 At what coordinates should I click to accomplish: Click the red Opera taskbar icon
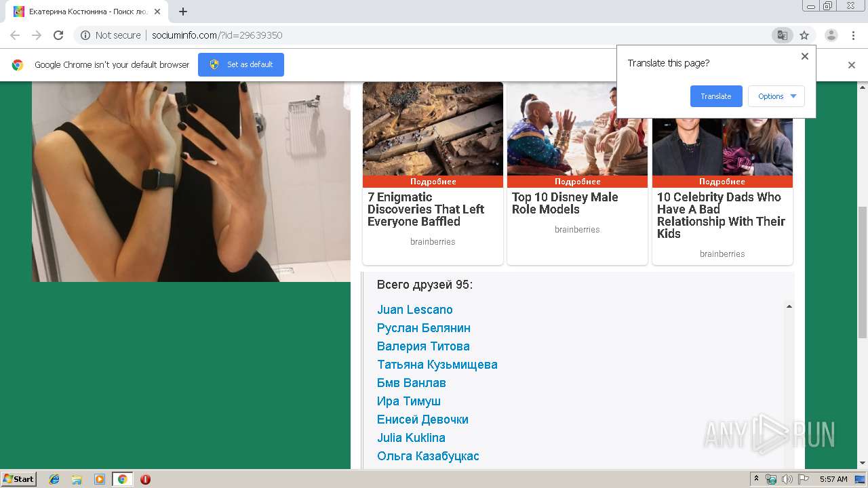145,479
